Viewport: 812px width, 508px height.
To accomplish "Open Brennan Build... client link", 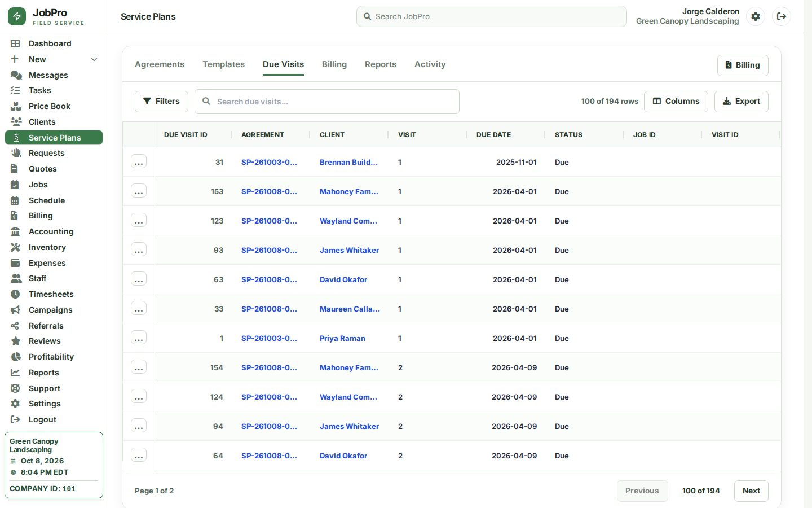I will click(348, 162).
